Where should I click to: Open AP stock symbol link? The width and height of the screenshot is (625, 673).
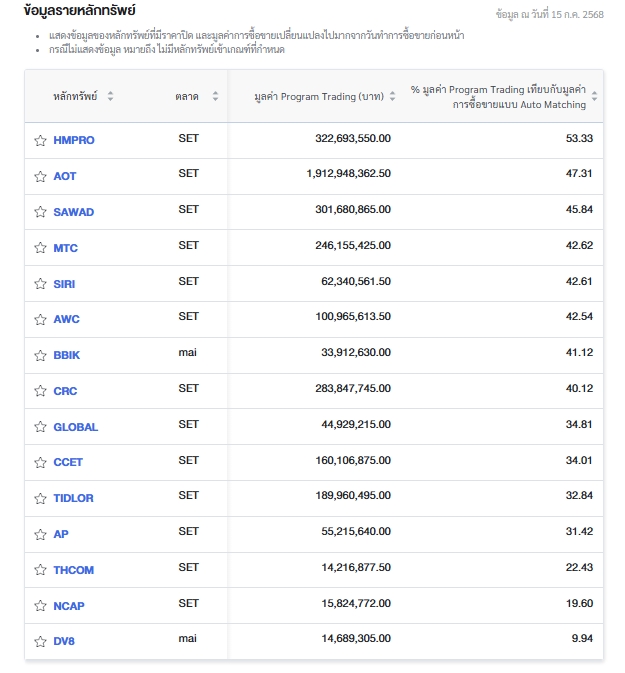pyautogui.click(x=61, y=535)
